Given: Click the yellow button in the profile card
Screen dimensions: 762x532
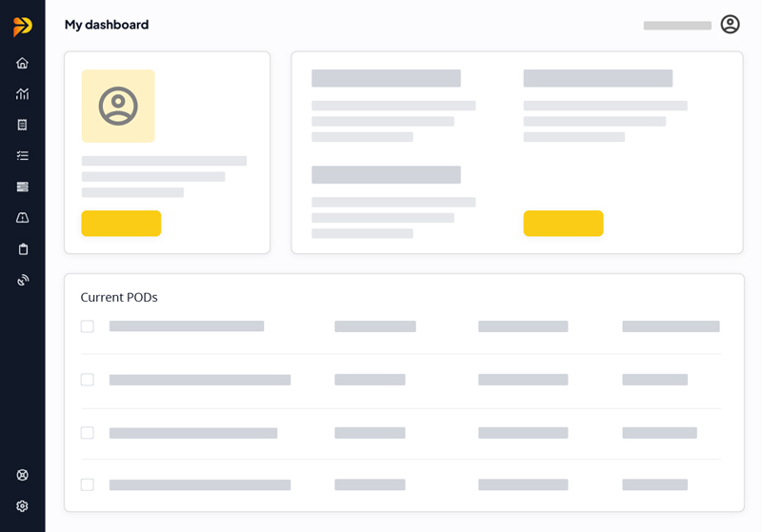Looking at the screenshot, I should click(x=121, y=224).
